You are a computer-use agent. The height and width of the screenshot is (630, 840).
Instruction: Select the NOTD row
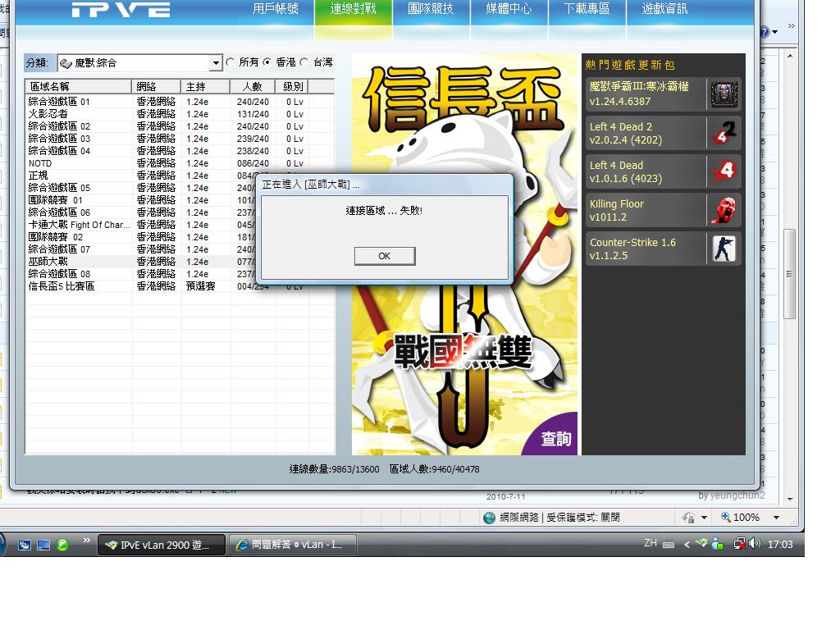(180, 163)
